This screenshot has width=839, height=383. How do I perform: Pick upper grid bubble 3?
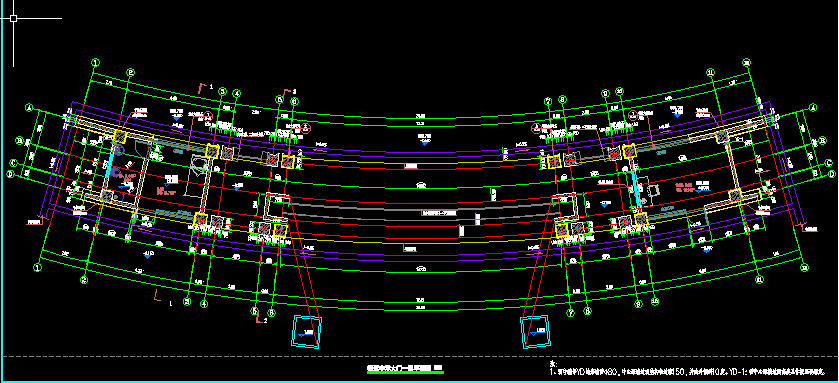pos(223,91)
